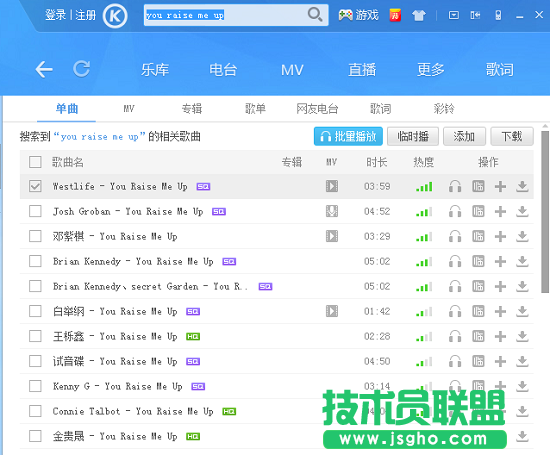Viewport: 550px width, 455px height.
Task: Switch to the 彩铃 results tab
Action: pyautogui.click(x=444, y=109)
